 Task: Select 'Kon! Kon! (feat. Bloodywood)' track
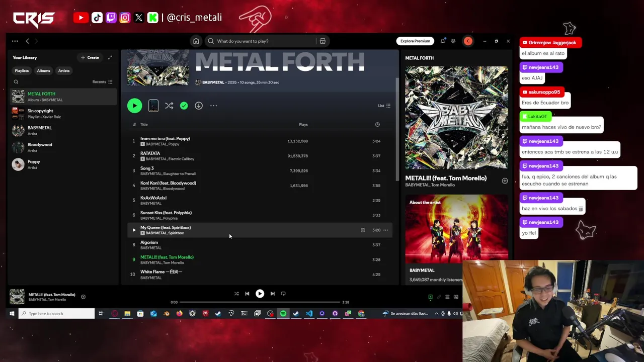(x=260, y=186)
